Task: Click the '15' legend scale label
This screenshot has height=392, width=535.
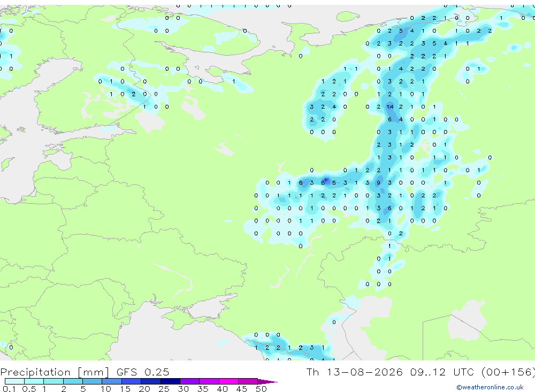Action: 125,389
